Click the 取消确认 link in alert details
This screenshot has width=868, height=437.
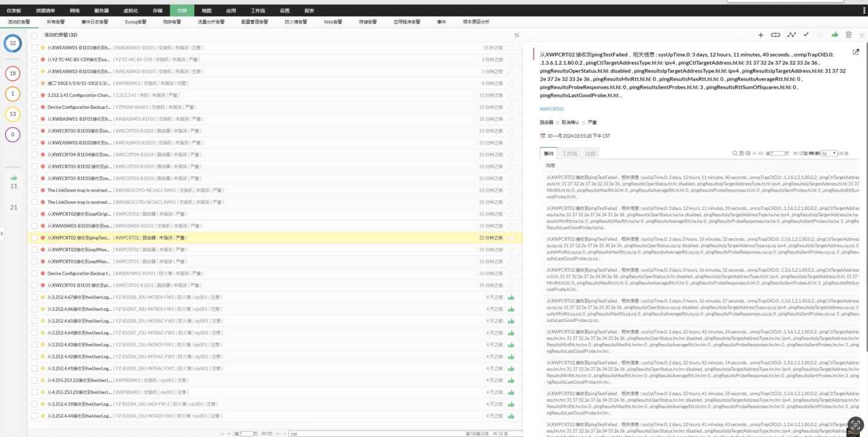(x=569, y=122)
